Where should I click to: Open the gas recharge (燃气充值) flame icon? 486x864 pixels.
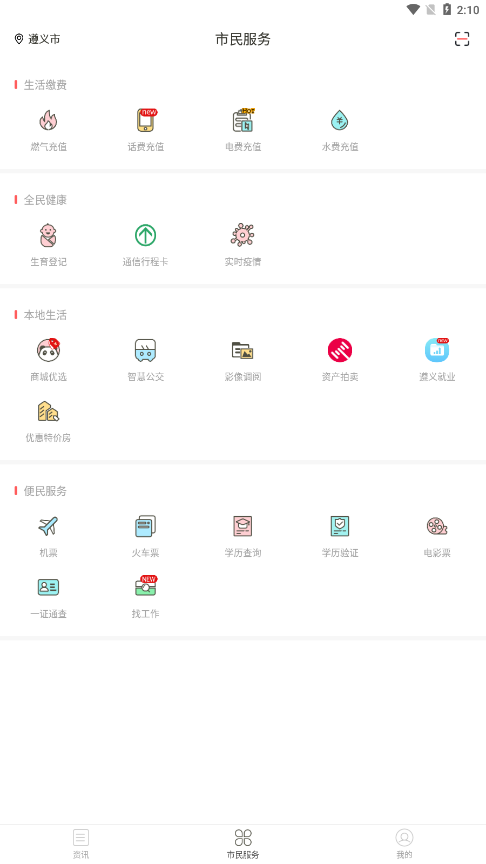coord(48,120)
